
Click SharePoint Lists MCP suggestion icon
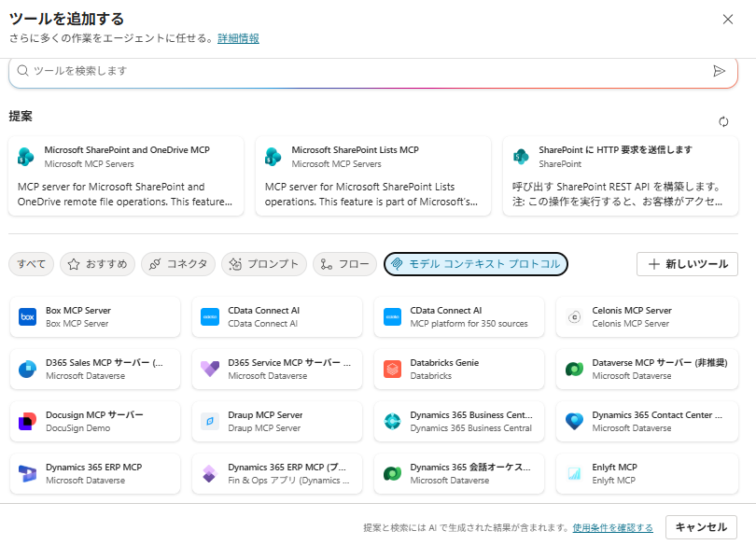point(273,157)
